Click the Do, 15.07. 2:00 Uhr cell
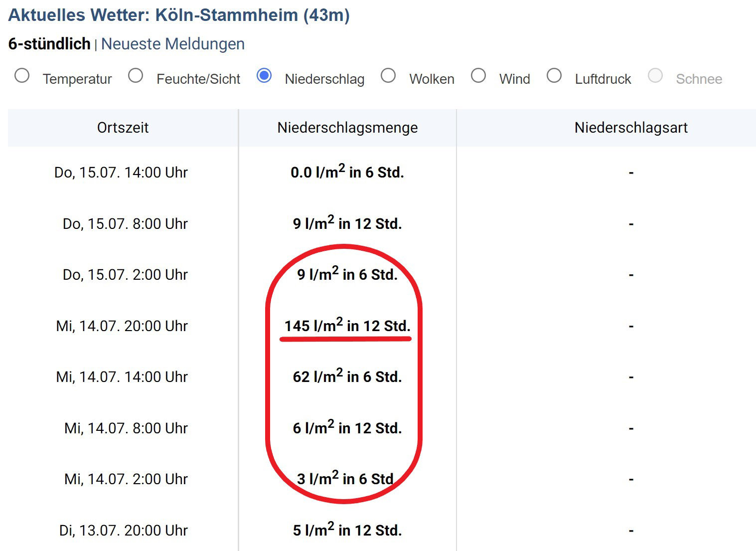Image resolution: width=756 pixels, height=551 pixels. point(125,275)
